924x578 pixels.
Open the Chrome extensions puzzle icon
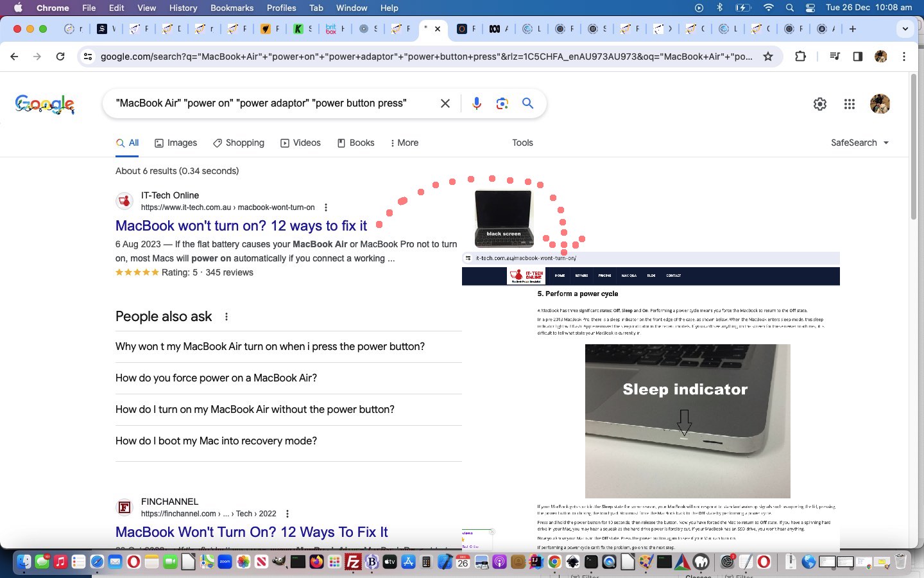pyautogui.click(x=800, y=57)
